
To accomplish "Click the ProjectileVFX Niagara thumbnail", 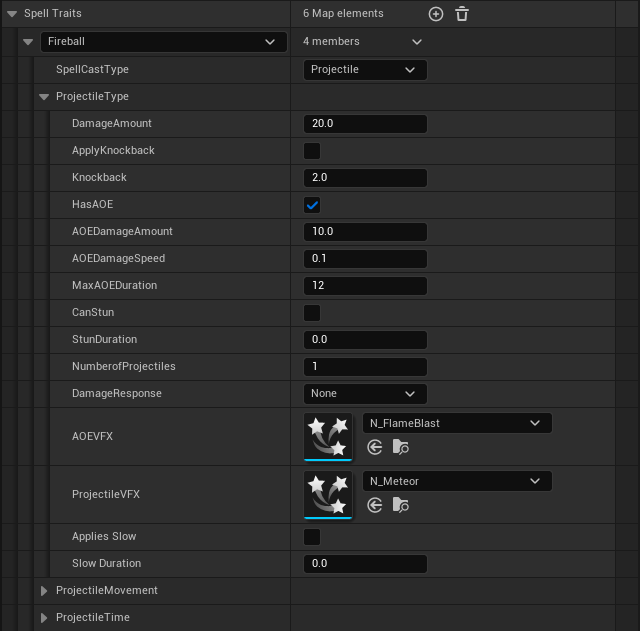I will [328, 494].
